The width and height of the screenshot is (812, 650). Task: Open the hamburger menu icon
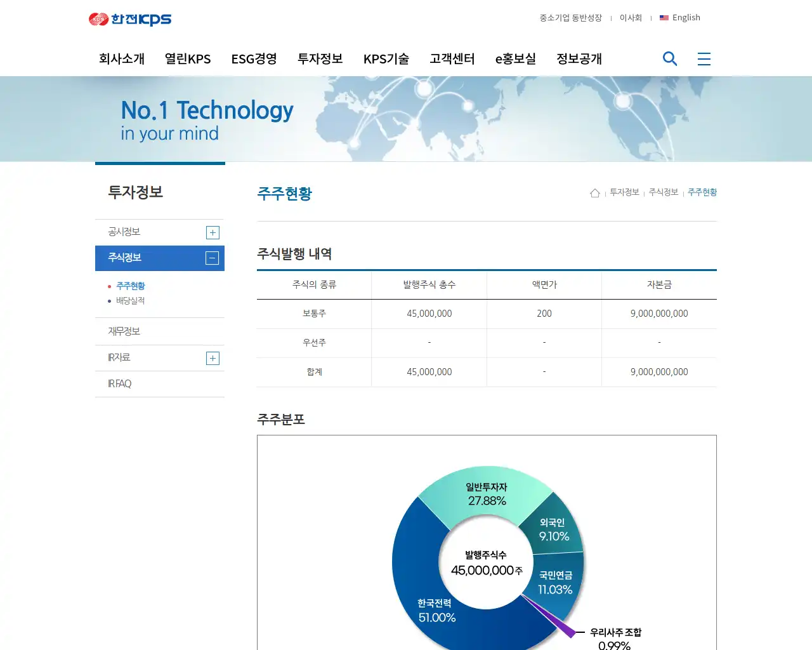[x=704, y=58]
